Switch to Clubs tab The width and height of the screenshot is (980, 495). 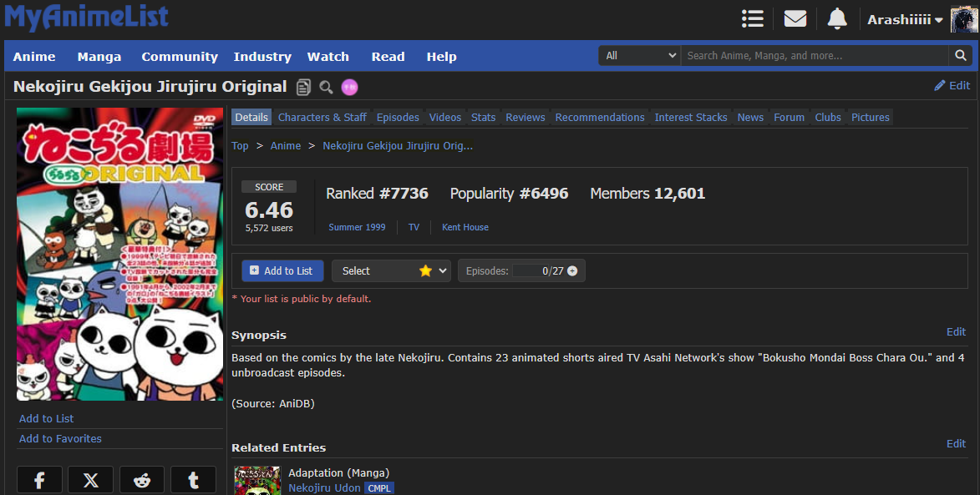coord(827,118)
